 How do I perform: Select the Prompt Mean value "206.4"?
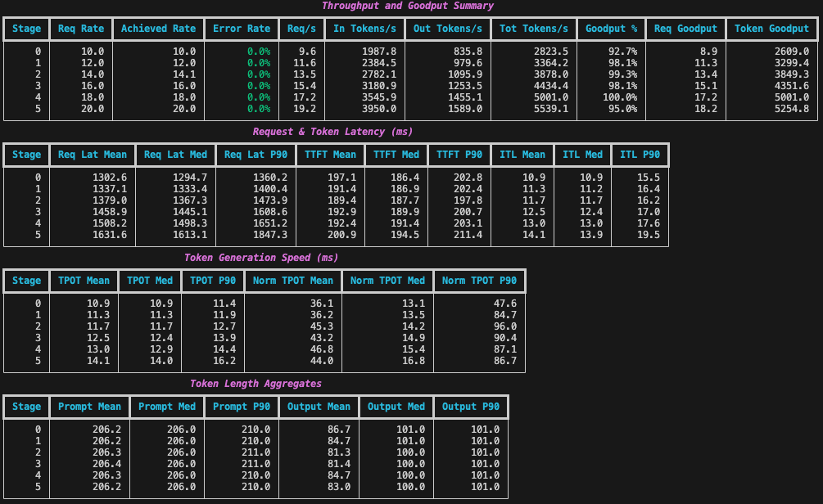click(x=106, y=464)
